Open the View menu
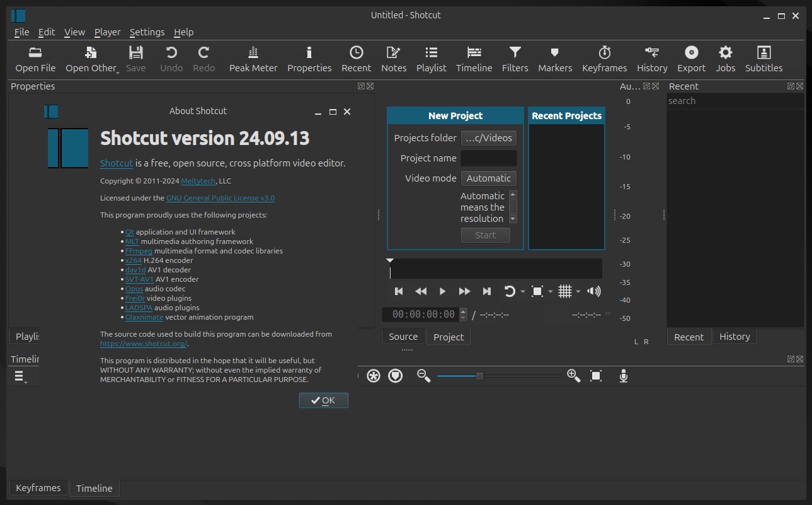Image resolution: width=812 pixels, height=505 pixels. pyautogui.click(x=74, y=32)
